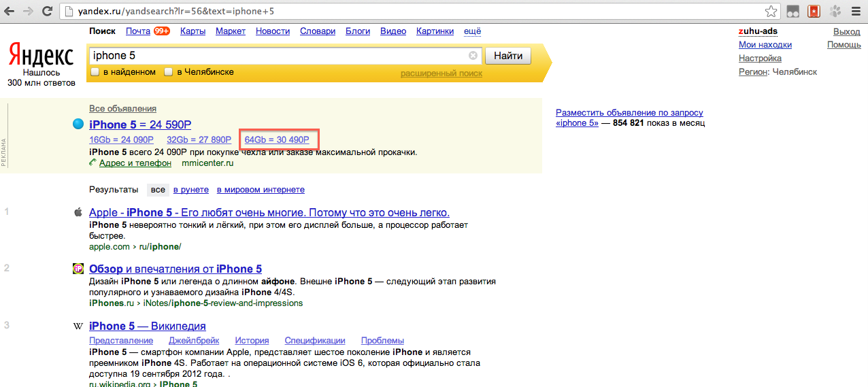This screenshot has height=387, width=868.
Task: Open the Карты service
Action: pos(193,31)
